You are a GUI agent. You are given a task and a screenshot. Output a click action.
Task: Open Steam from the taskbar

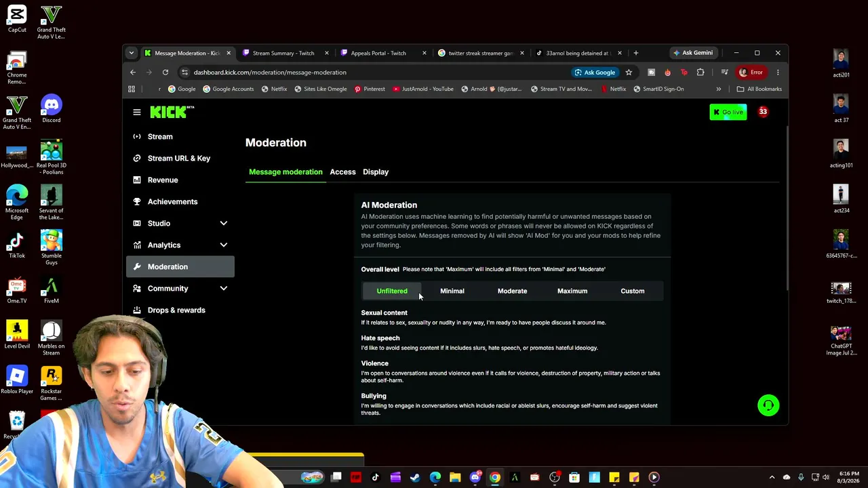tap(415, 478)
